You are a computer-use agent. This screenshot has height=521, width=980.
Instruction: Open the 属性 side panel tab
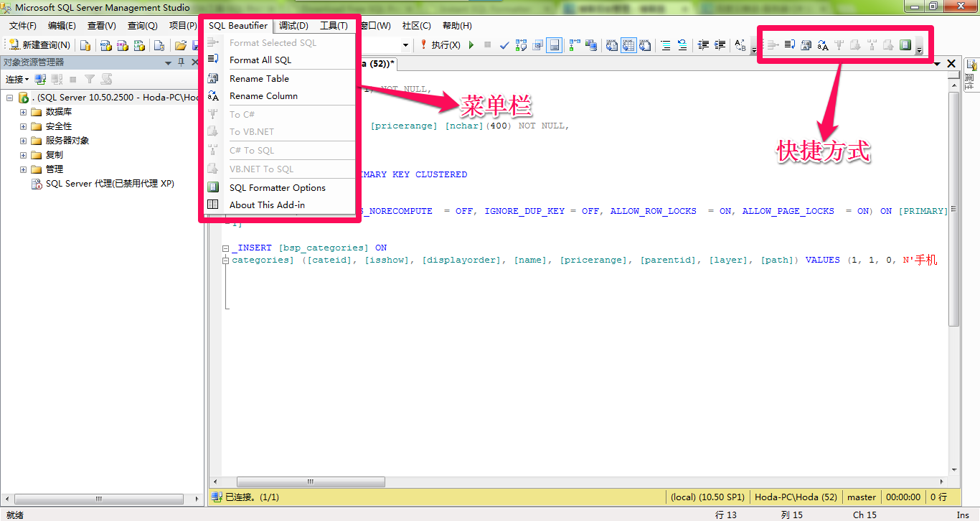971,75
